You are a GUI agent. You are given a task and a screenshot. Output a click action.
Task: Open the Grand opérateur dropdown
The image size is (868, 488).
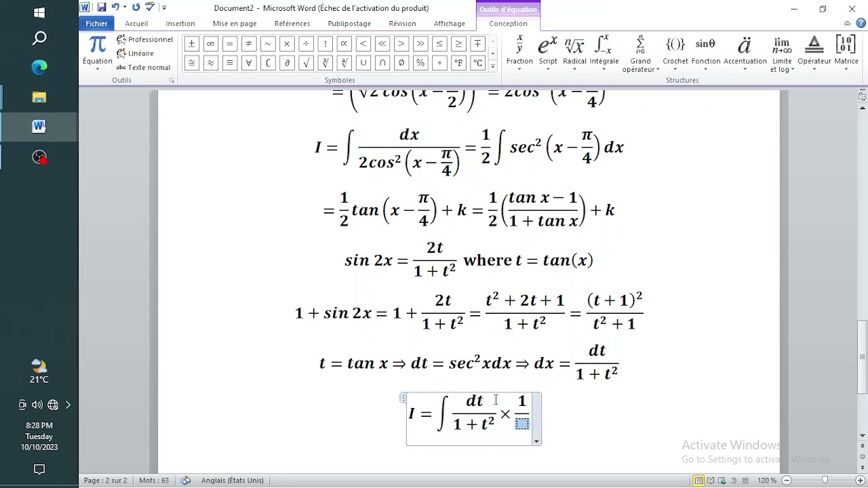point(640,53)
